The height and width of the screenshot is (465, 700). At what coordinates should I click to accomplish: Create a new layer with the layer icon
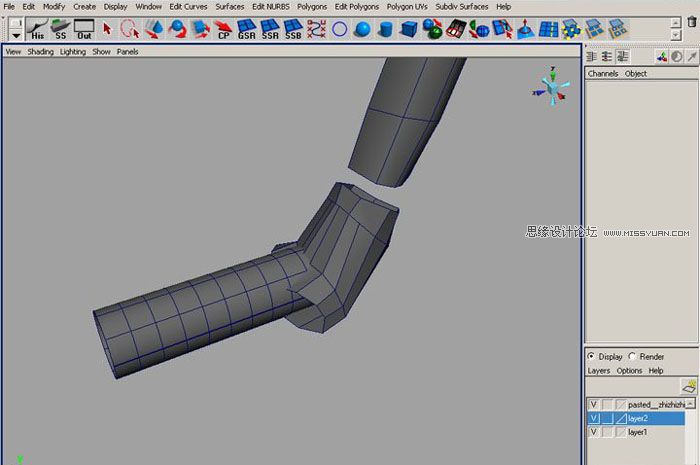688,385
